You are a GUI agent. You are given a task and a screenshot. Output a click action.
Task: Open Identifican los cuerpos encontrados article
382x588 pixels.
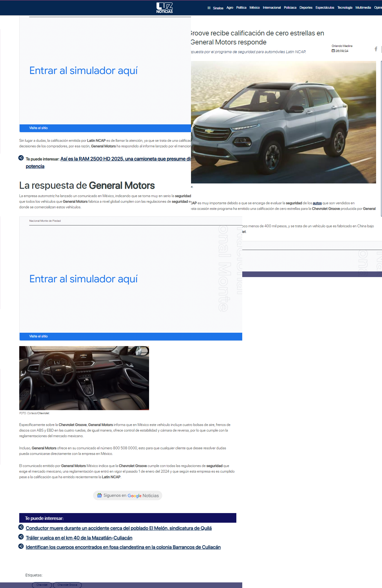pos(123,547)
